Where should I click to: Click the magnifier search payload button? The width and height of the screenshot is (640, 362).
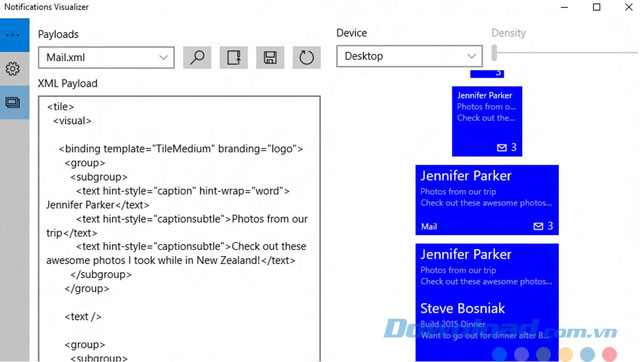[197, 58]
